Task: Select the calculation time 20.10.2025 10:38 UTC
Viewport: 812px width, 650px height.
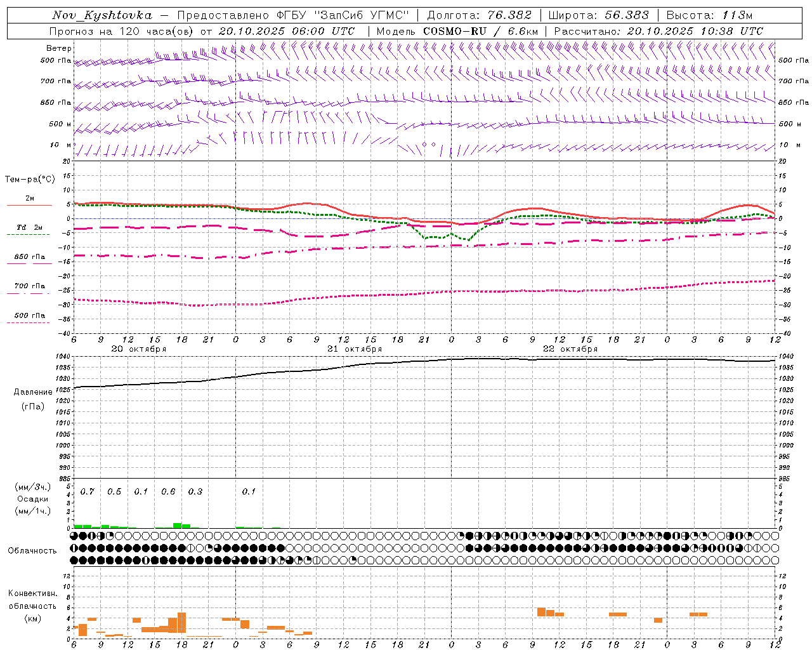Action: [x=695, y=31]
